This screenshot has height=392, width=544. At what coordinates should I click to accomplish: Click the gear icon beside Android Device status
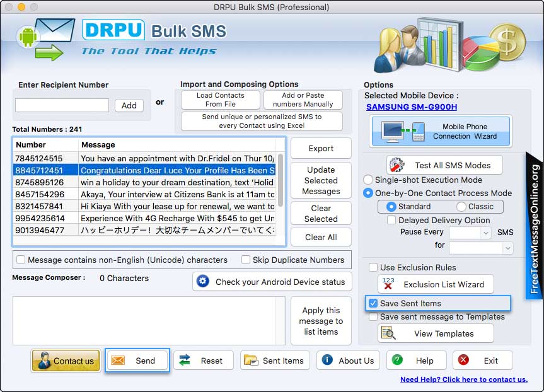[203, 281]
